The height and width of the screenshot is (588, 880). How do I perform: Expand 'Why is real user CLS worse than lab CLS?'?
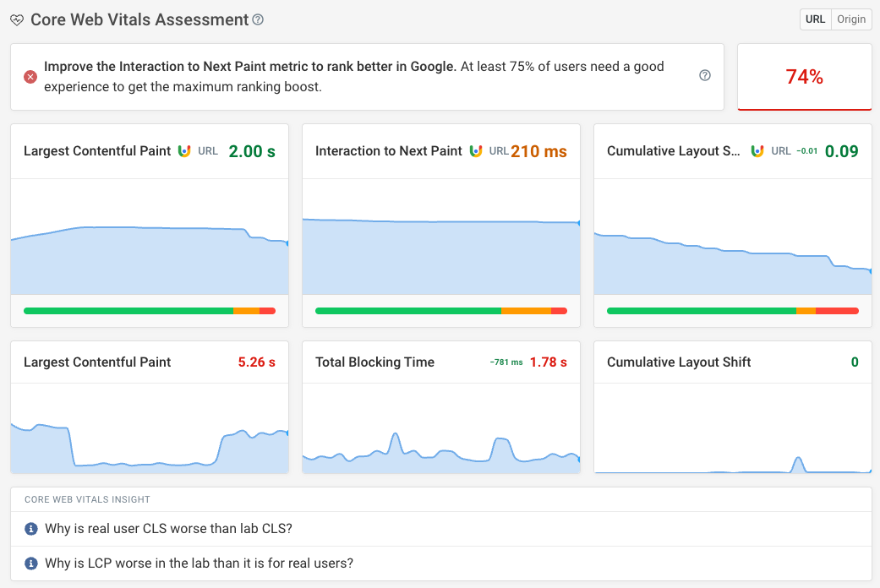point(169,529)
